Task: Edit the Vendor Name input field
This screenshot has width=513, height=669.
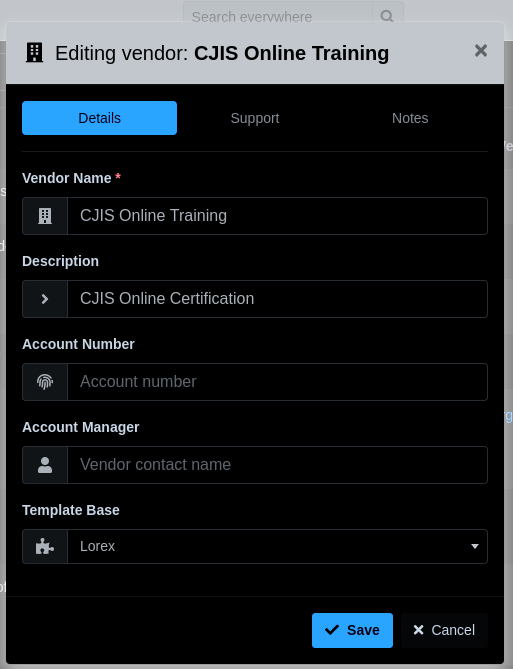Action: [x=277, y=216]
